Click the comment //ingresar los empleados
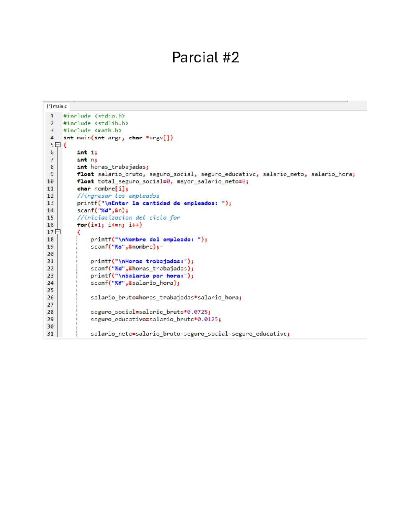Viewport: 411px width, 532px height. (118, 196)
